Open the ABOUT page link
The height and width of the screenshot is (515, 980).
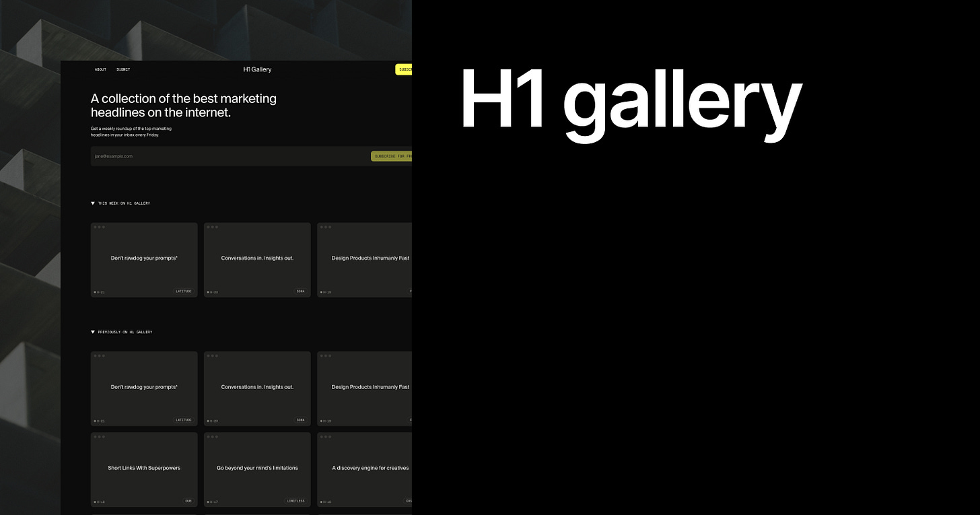pos(100,69)
